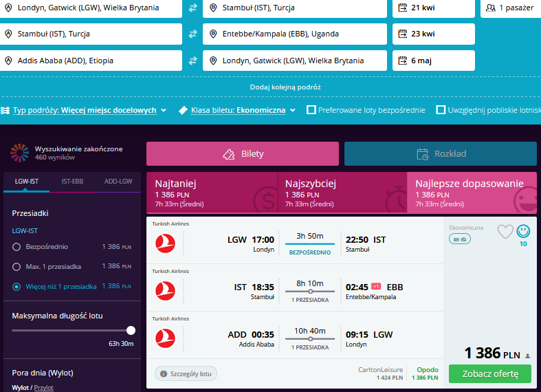
Task: Click Entebbe/Kampala (EBB) destination field
Action: point(295,34)
